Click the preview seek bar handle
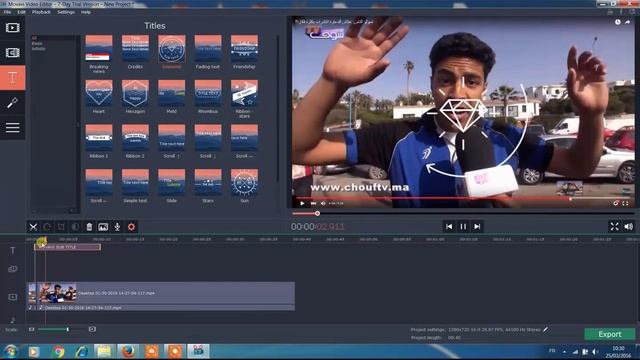Screen dimensions: 640x360 317,213
